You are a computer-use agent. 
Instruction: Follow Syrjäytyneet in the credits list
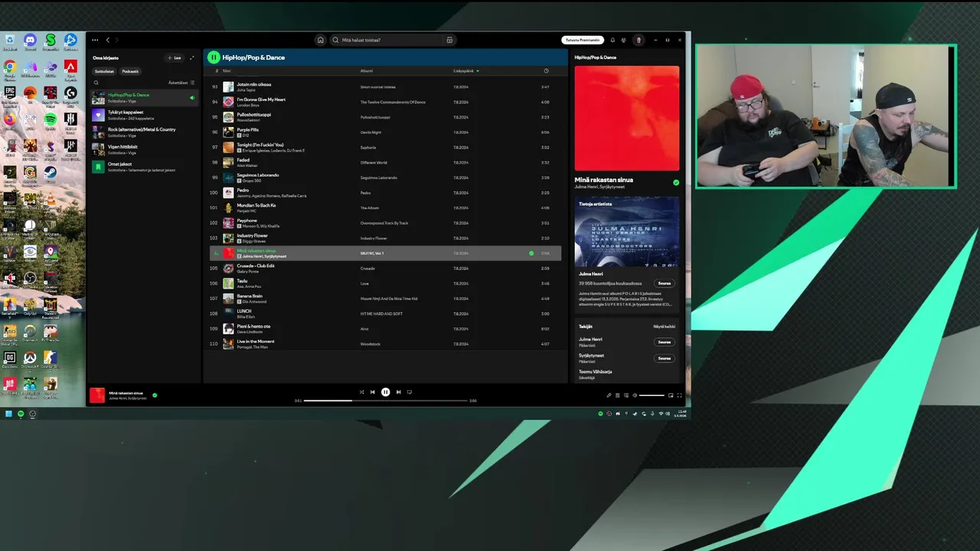click(x=665, y=358)
